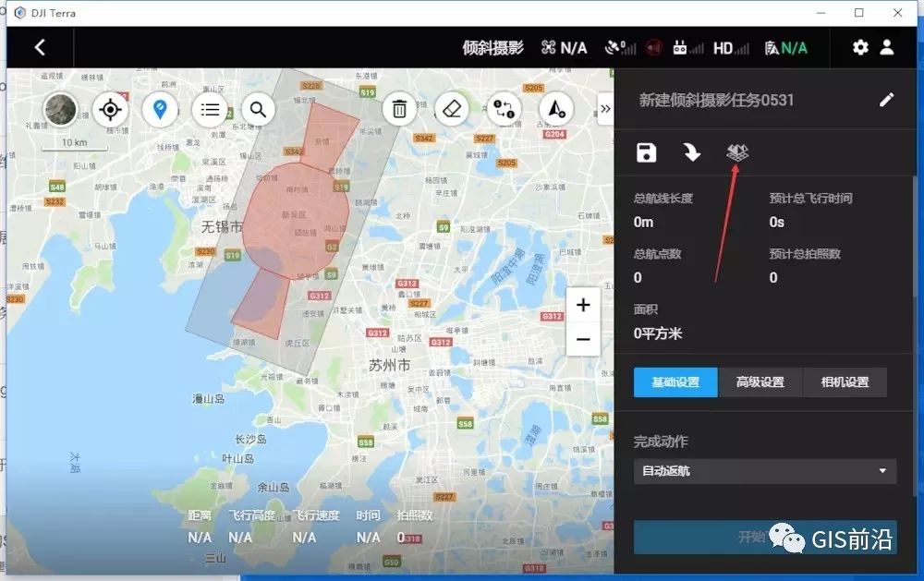Rename the mission using the pencil icon
Viewport: 924px width, 581px height.
click(886, 100)
